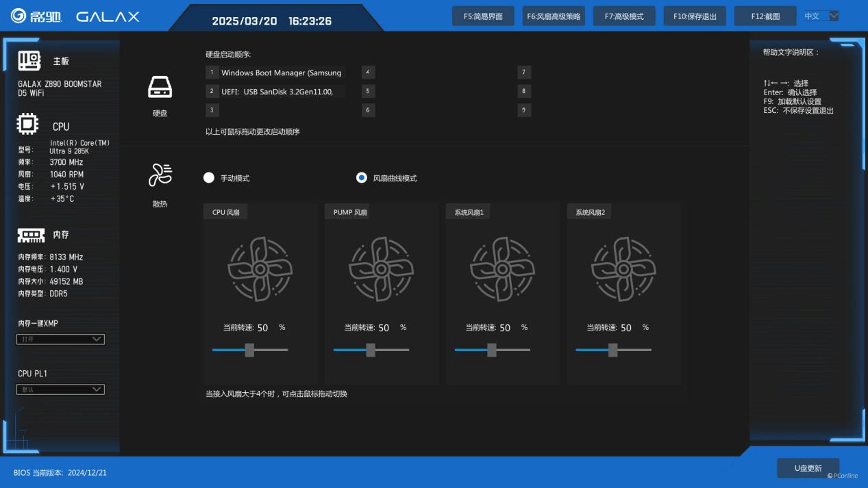Click the F10 save and exit button
Viewport: 868px width, 488px height.
pos(694,16)
